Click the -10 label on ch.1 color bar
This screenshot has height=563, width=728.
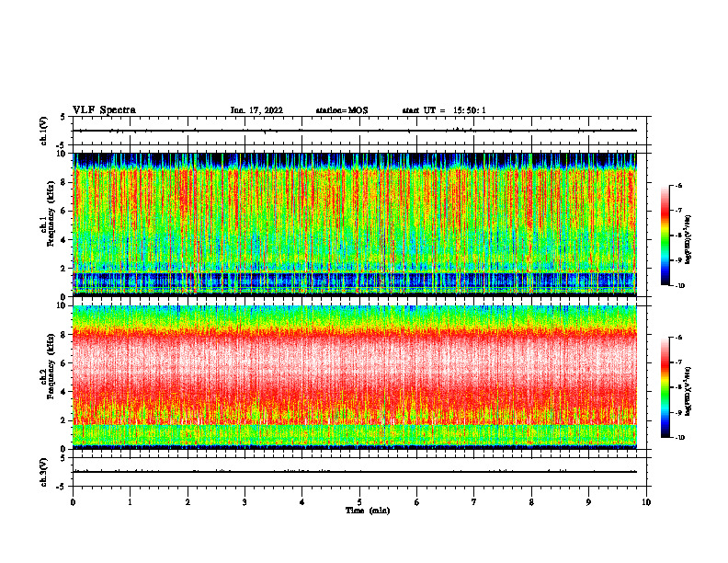(680, 286)
